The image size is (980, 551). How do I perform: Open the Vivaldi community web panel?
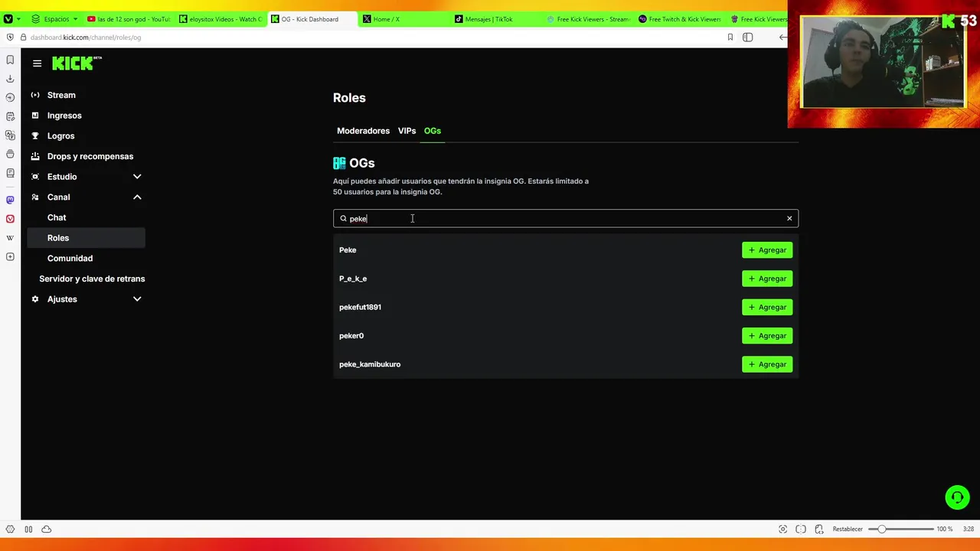10,219
